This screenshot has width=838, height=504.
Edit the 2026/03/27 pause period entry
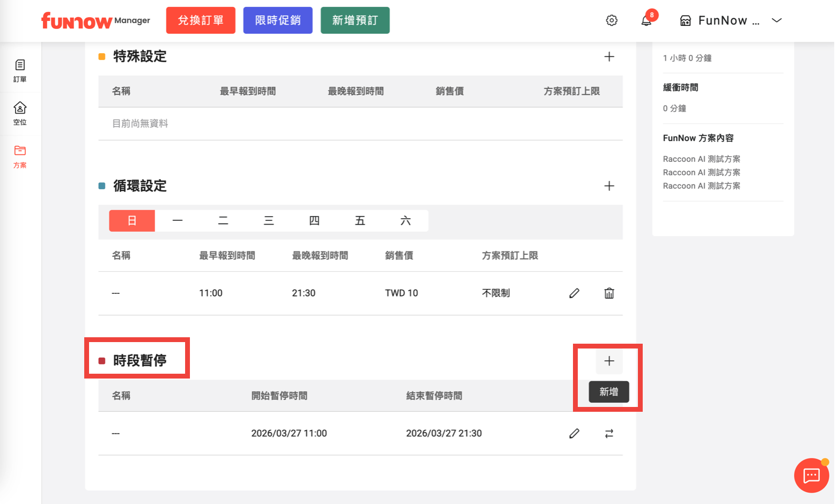tap(574, 433)
